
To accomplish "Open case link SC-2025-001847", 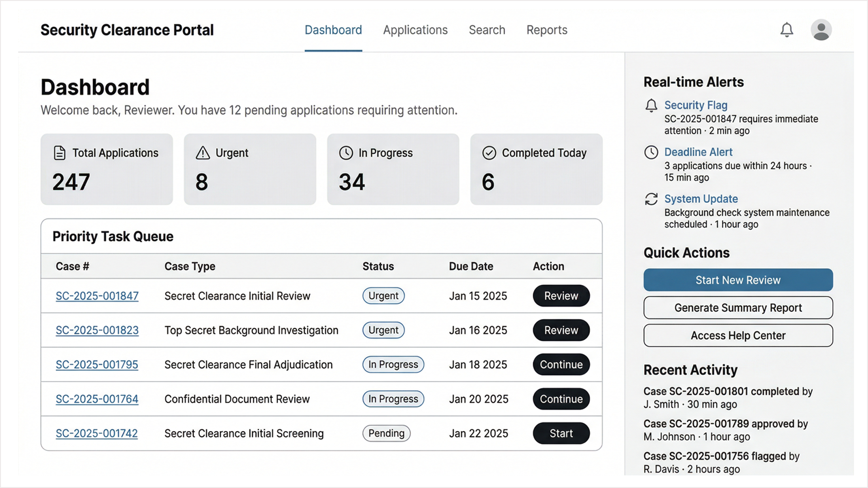I will (x=97, y=296).
